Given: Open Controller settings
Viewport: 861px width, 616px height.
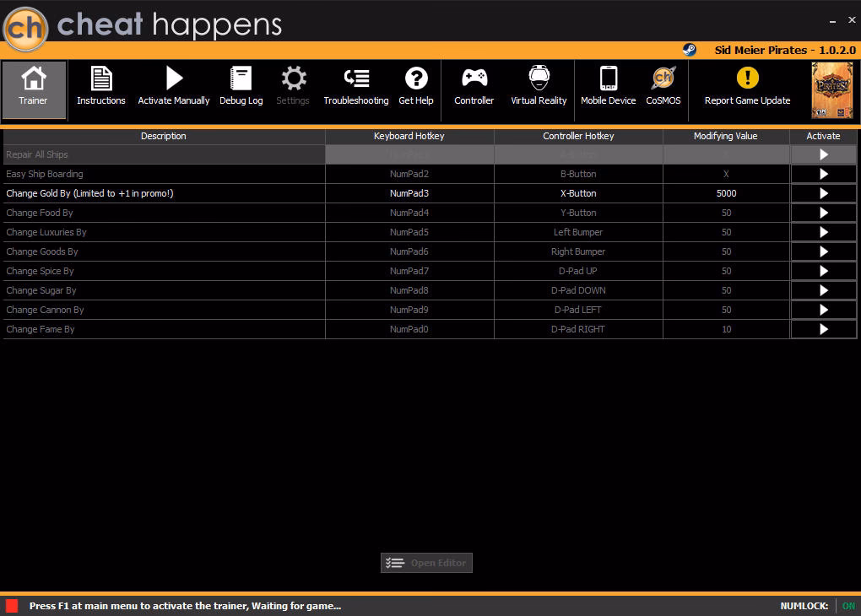Looking at the screenshot, I should pos(474,86).
